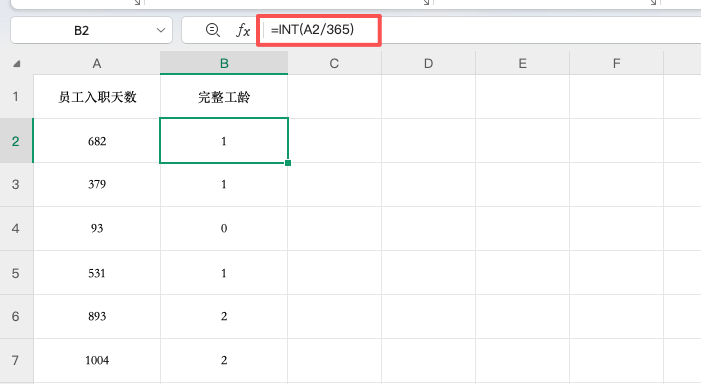Click cell with value 531
The image size is (701, 384).
[97, 273]
